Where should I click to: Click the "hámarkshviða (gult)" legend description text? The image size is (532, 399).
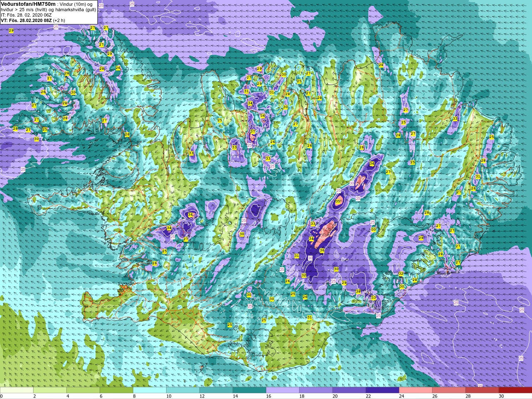pyautogui.click(x=75, y=9)
